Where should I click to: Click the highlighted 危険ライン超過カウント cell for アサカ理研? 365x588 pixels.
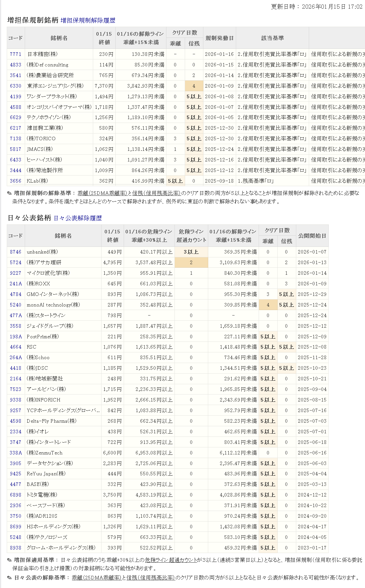pyautogui.click(x=191, y=263)
